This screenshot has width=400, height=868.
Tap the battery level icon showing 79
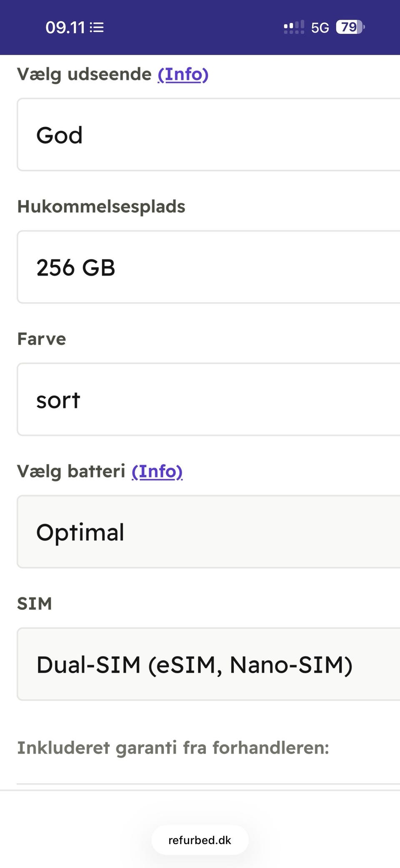[350, 27]
